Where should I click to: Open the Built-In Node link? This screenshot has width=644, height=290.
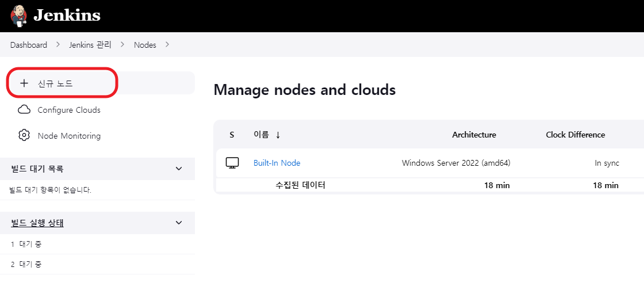click(x=277, y=163)
